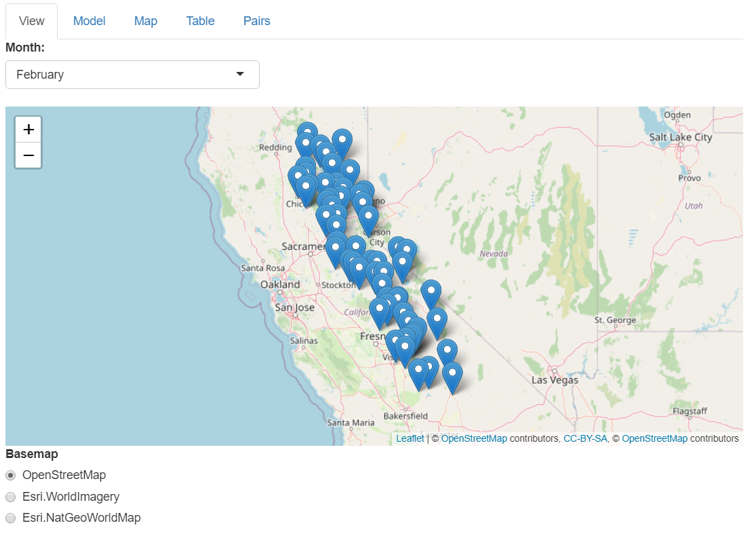Select the Esri.WorldImagery basemap

tap(10, 497)
